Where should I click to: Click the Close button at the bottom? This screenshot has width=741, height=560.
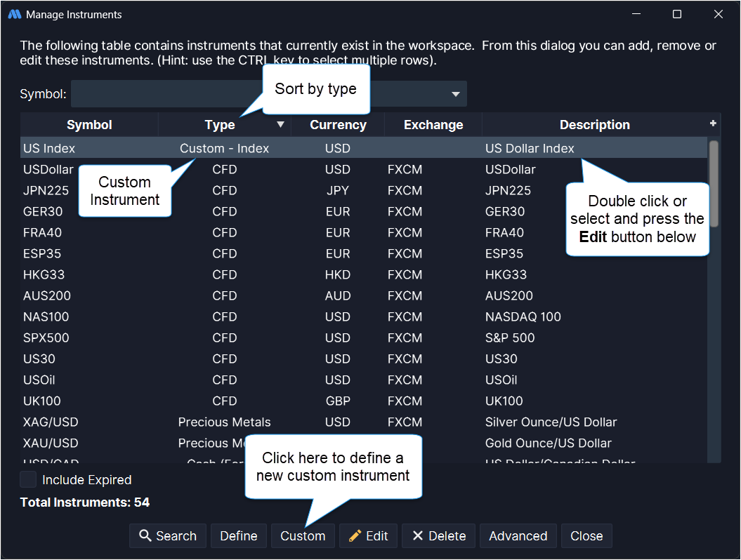(586, 536)
